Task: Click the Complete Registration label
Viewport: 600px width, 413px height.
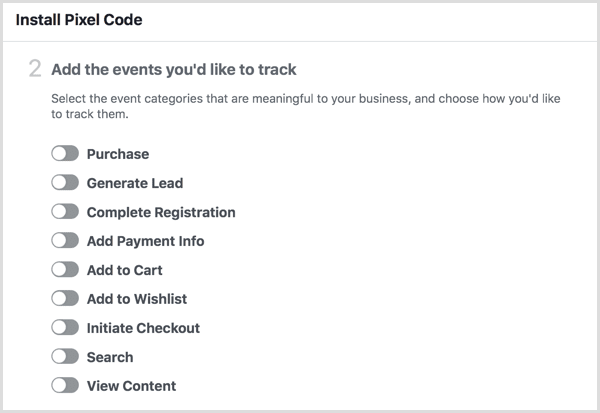Action: (161, 212)
